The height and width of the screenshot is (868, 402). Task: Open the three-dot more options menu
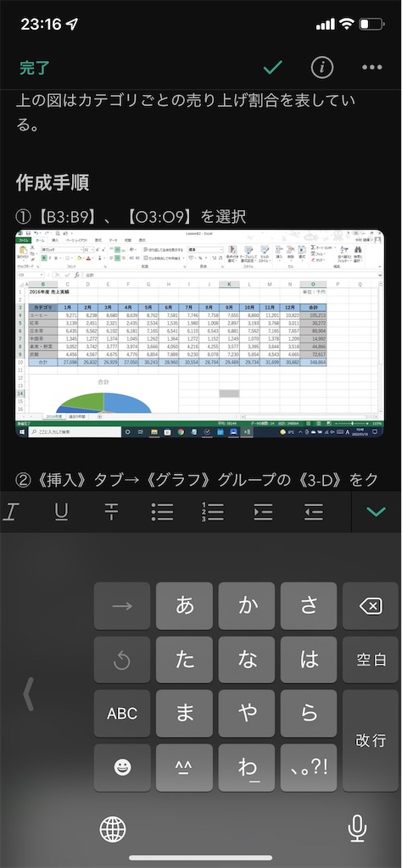[372, 68]
